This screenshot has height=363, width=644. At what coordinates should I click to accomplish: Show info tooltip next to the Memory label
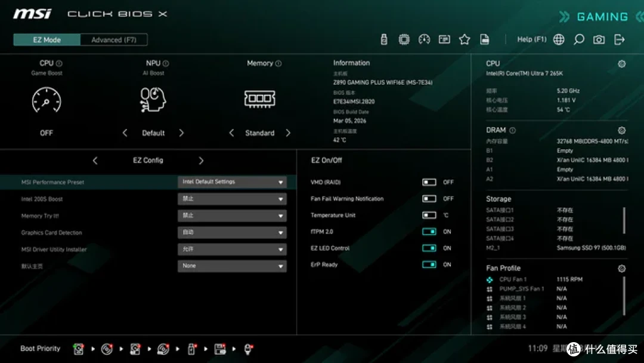click(278, 63)
